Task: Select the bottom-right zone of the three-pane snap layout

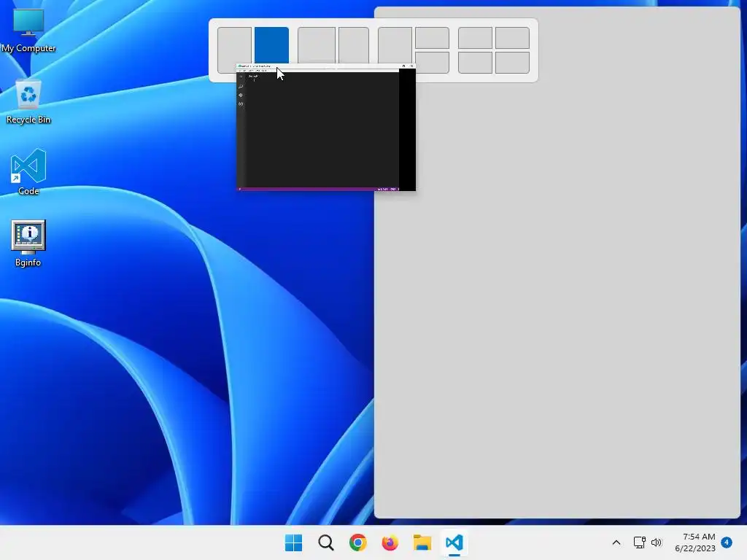Action: [x=432, y=63]
